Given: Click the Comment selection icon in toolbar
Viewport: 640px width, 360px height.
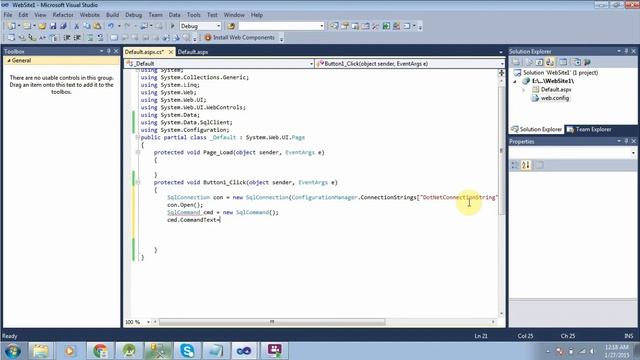Looking at the screenshot, I should click(x=90, y=38).
